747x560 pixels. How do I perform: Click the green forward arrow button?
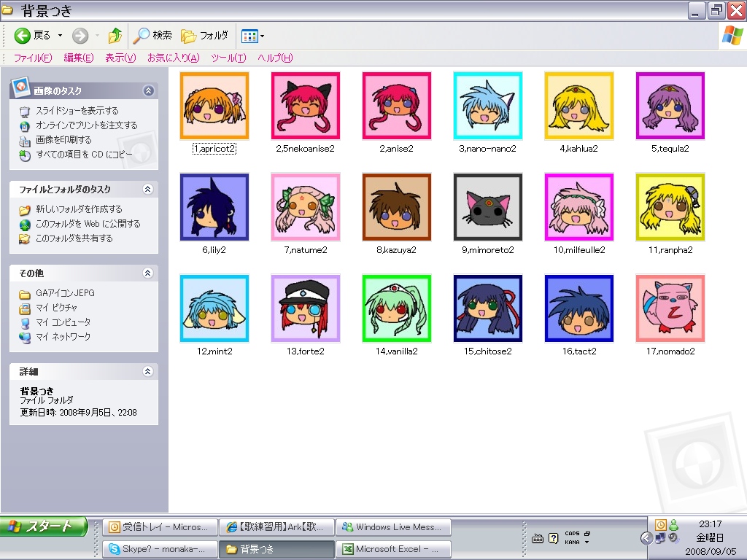[x=80, y=36]
